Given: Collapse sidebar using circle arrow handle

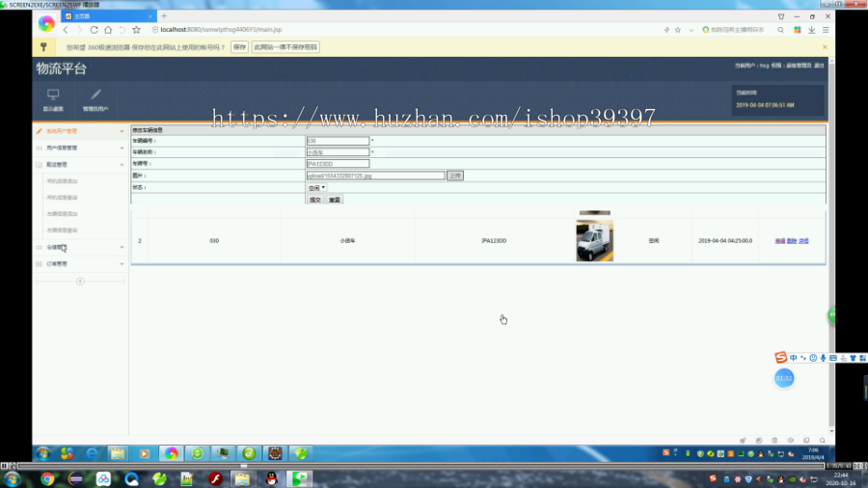Looking at the screenshot, I should coord(80,282).
